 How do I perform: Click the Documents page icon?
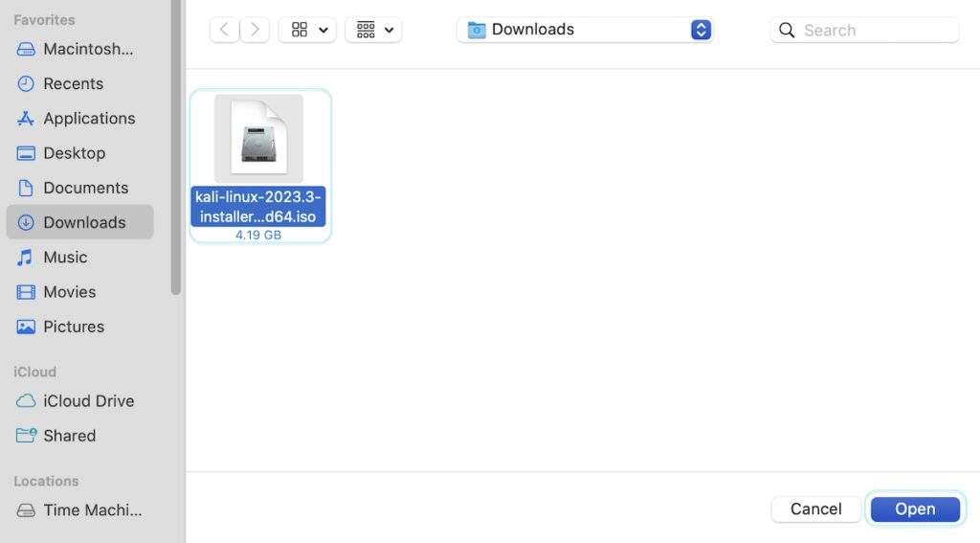(x=26, y=188)
